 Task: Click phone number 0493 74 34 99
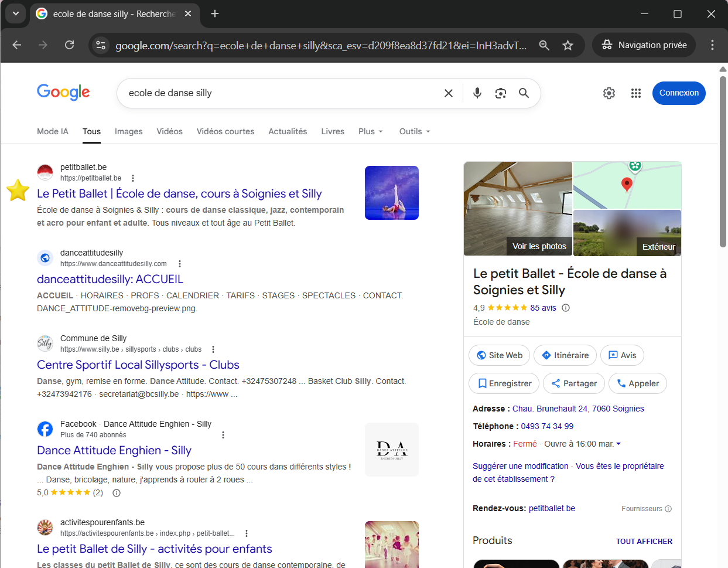click(547, 426)
